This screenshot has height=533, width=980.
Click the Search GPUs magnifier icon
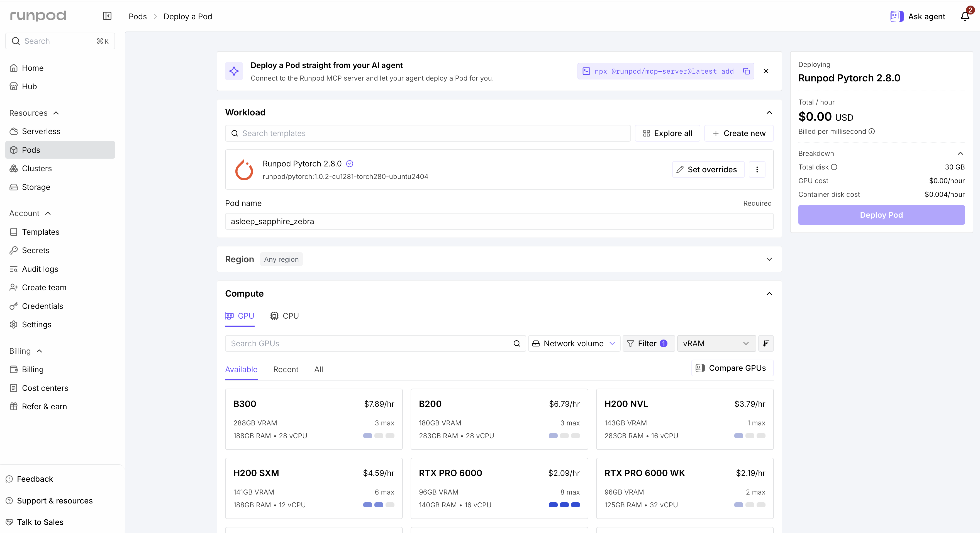(517, 343)
